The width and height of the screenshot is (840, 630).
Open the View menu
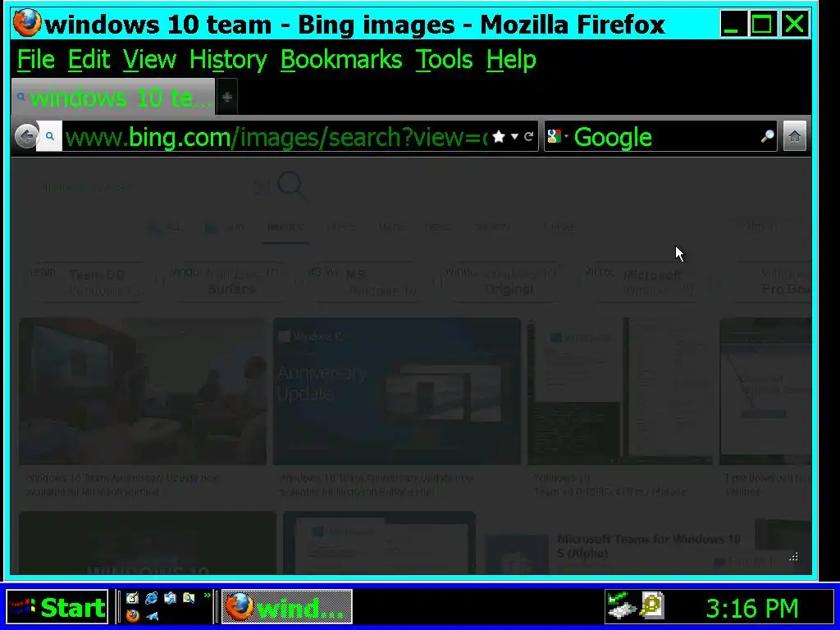(149, 59)
